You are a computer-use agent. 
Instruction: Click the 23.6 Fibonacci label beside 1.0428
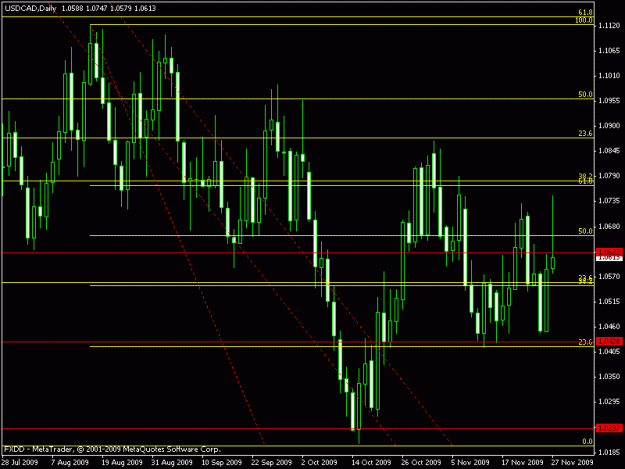[586, 342]
